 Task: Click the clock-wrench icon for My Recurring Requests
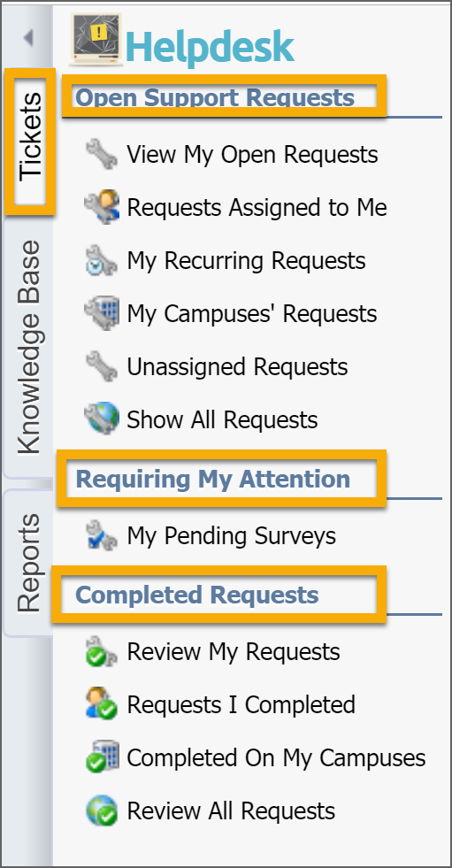click(x=101, y=260)
